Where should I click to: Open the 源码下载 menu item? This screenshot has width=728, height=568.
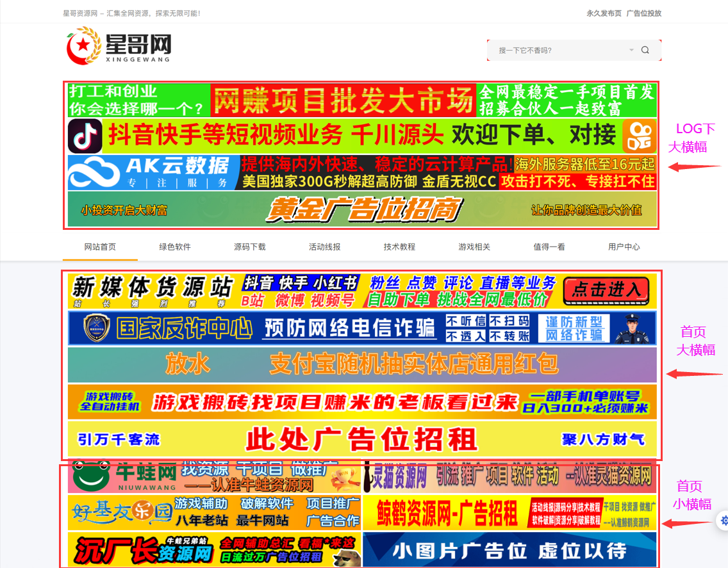click(x=250, y=247)
